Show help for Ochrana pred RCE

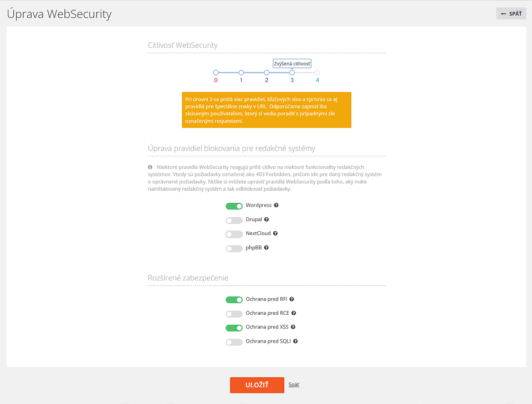coord(294,313)
